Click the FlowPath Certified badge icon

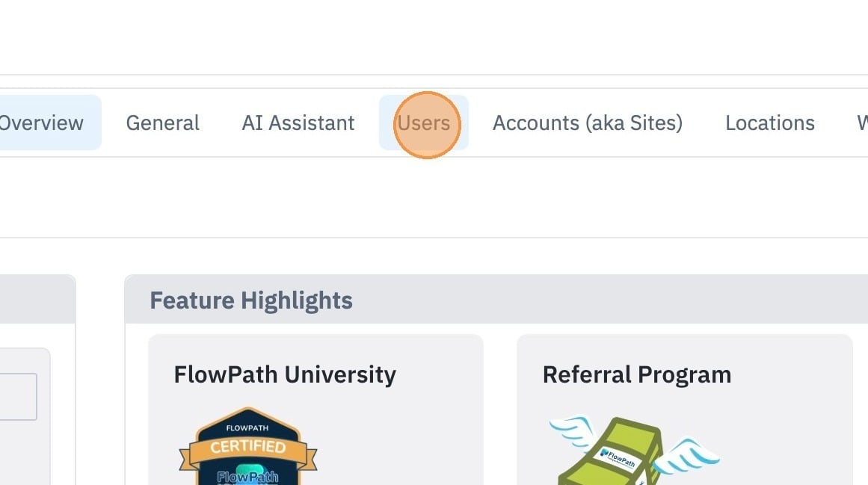(x=248, y=446)
